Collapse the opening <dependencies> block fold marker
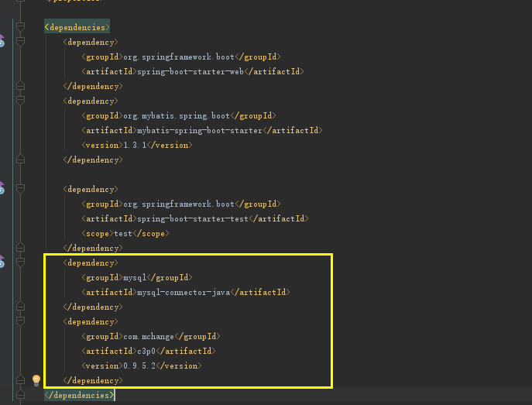This screenshot has height=405, width=532. point(20,26)
